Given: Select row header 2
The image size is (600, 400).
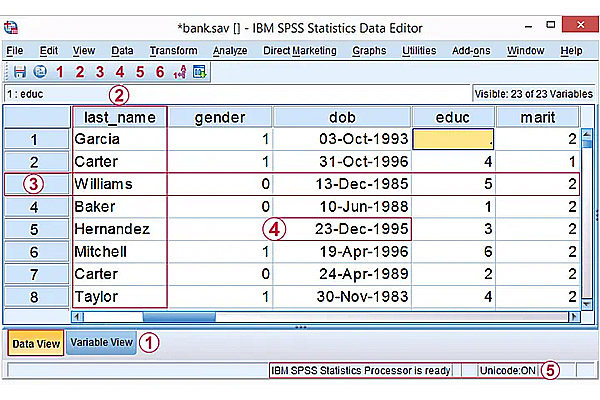Looking at the screenshot, I should pyautogui.click(x=36, y=162).
